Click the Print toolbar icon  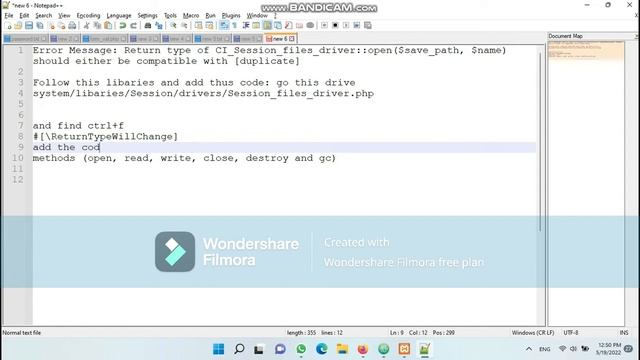coord(72,26)
